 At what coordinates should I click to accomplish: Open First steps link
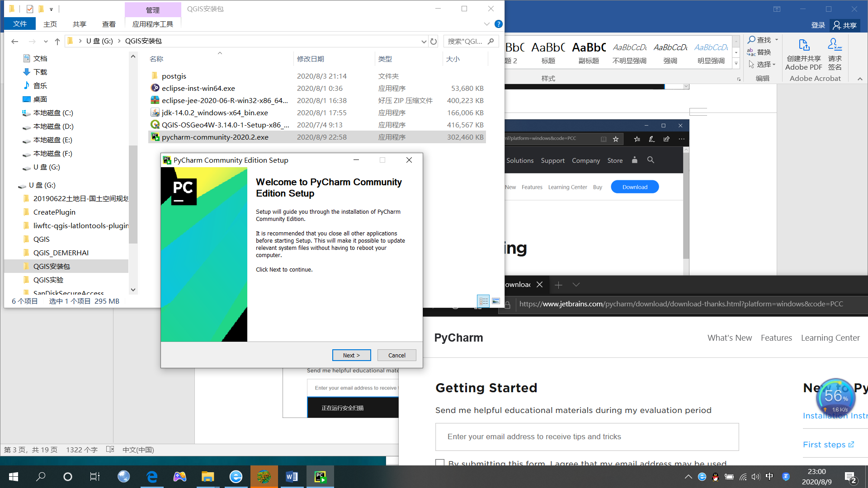[828, 445]
